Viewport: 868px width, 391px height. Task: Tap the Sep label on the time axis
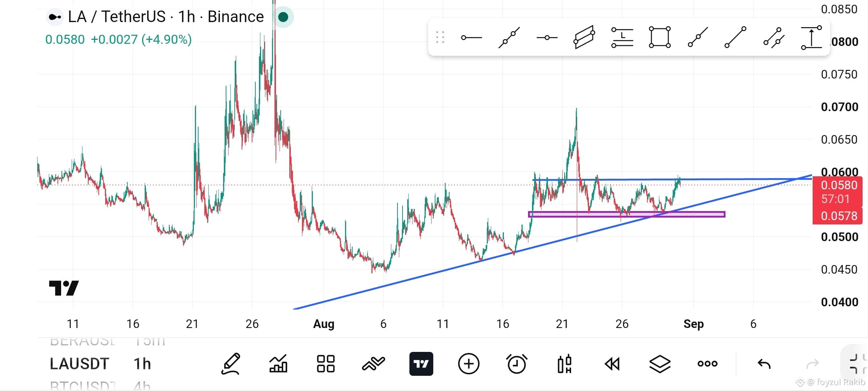[693, 324]
